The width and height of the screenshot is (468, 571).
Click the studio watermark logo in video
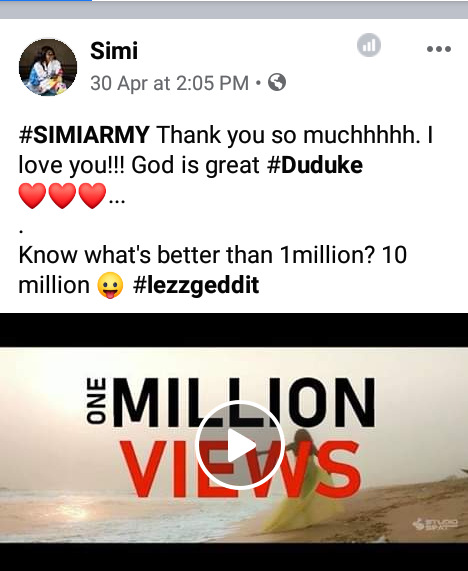(435, 525)
